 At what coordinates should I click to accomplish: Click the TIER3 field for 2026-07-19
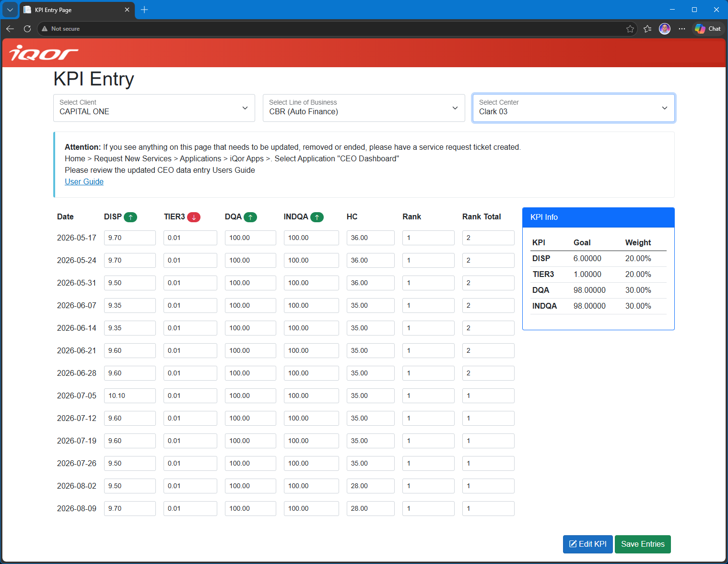pos(190,441)
